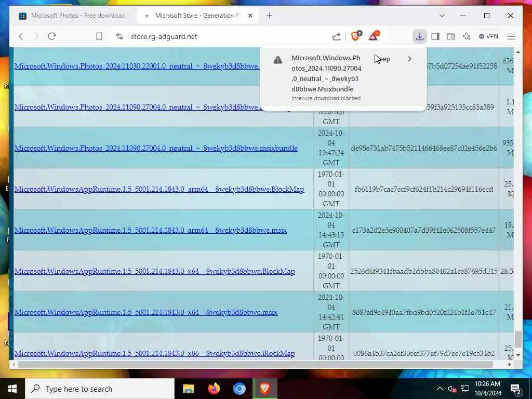The height and width of the screenshot is (399, 532).
Task: Open WindowsAppRuntime.1.5 x64 BlockMap link
Action: (x=155, y=271)
